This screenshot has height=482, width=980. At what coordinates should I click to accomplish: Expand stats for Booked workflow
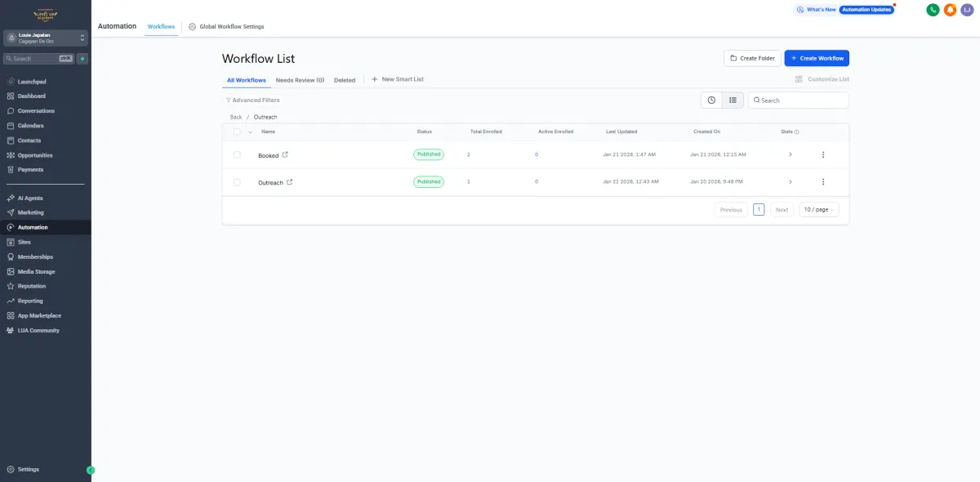tap(790, 155)
